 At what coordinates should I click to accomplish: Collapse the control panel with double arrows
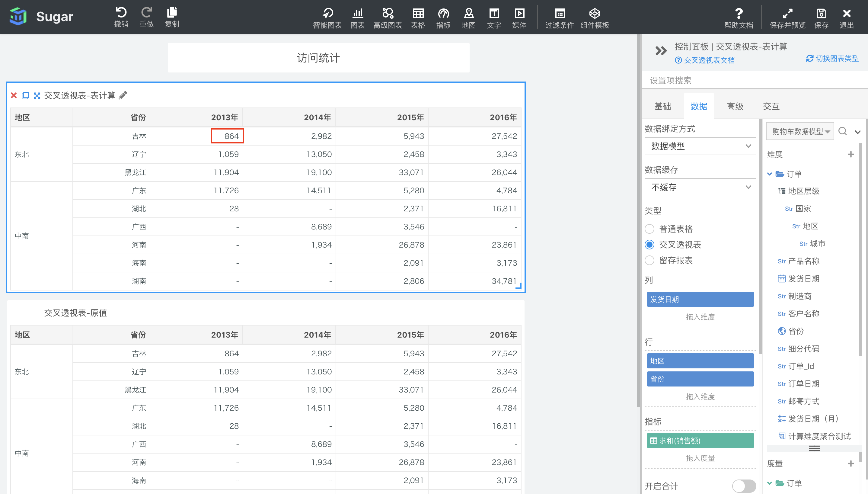(661, 51)
